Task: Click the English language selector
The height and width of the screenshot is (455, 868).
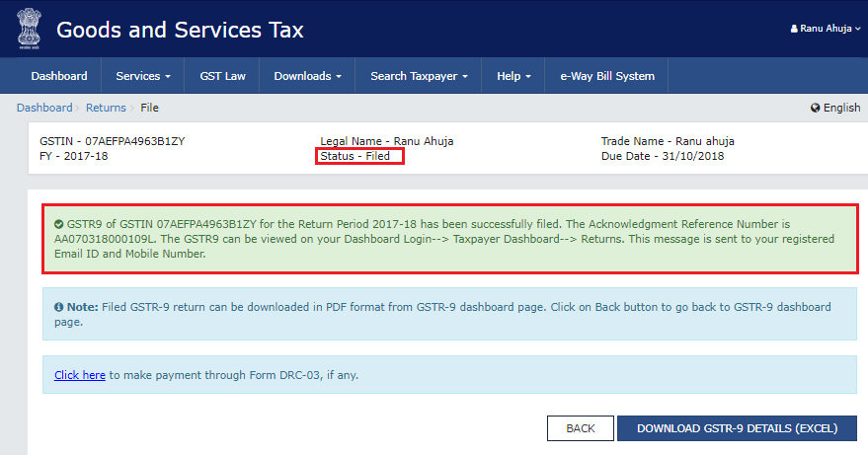Action: click(835, 108)
